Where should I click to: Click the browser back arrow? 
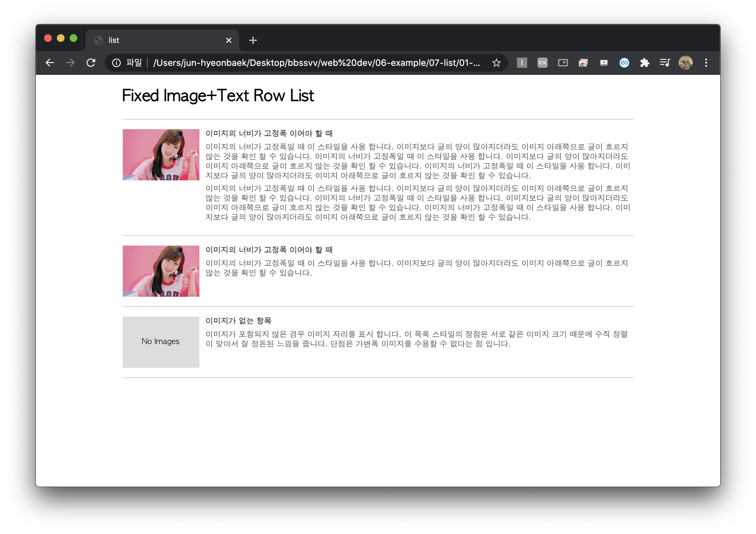(50, 63)
